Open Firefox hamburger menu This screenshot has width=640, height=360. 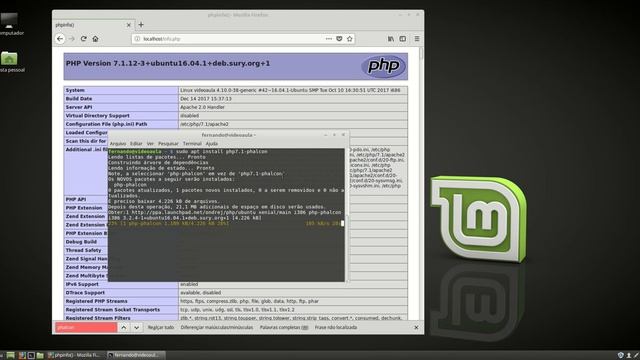pyautogui.click(x=417, y=39)
